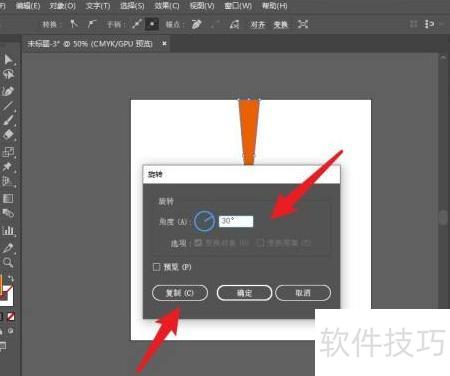Open the 窗口(W) menu
Screen dimensions: 450x376
(x=238, y=6)
